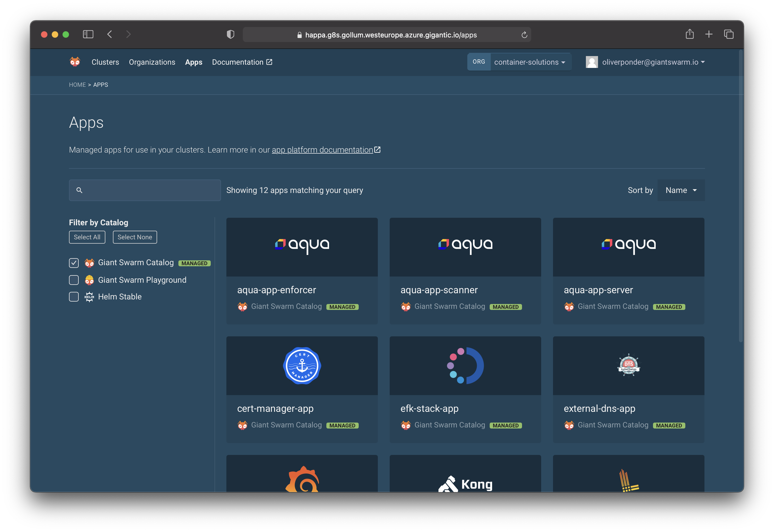Click the aqua-app-enforcer app icon

(x=302, y=246)
